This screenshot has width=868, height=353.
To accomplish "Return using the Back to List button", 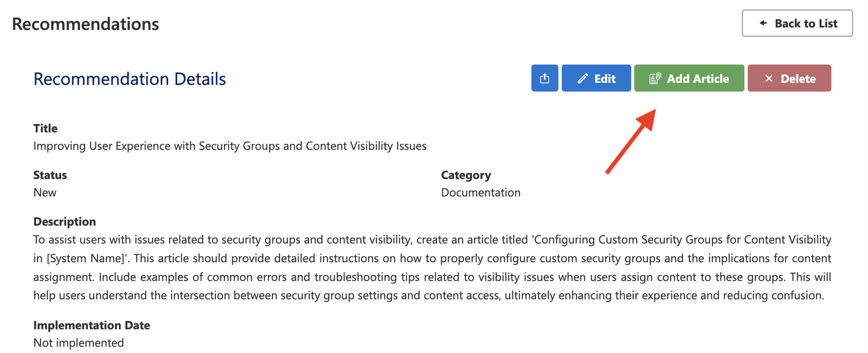I will [797, 23].
